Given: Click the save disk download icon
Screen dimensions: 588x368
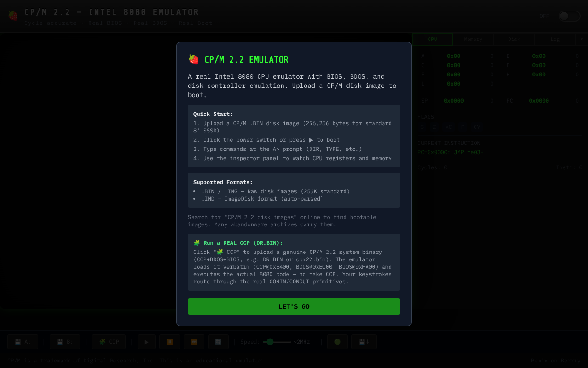Looking at the screenshot, I should tap(364, 342).
